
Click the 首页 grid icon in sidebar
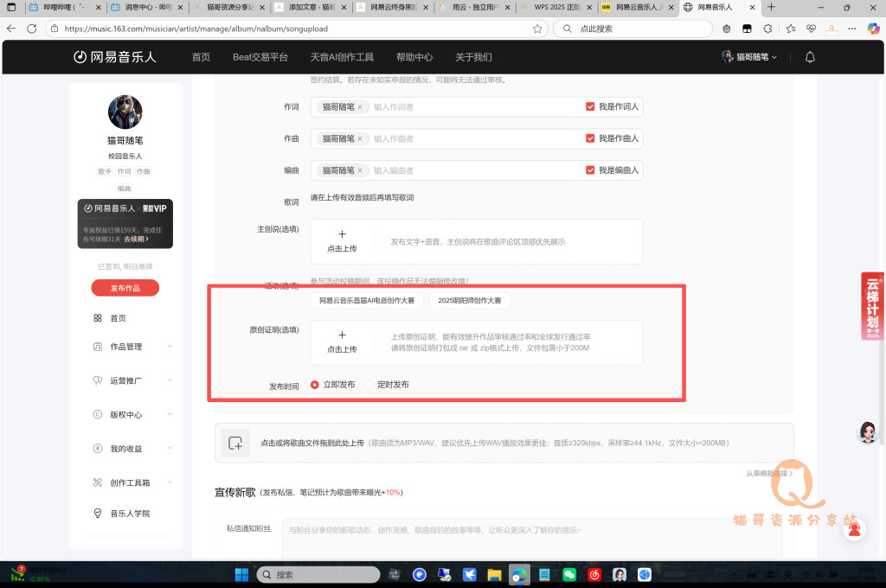pyautogui.click(x=97, y=318)
